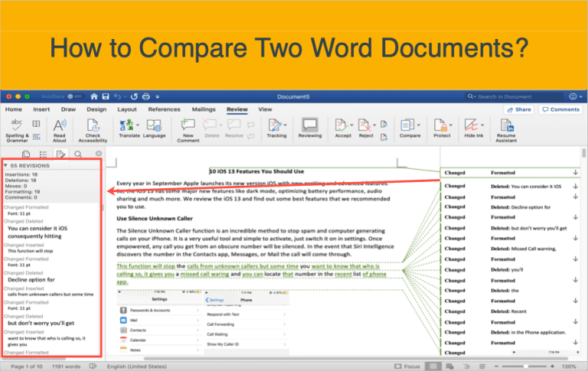Adjust the zoom slider handle
The image size is (588, 371).
click(526, 366)
